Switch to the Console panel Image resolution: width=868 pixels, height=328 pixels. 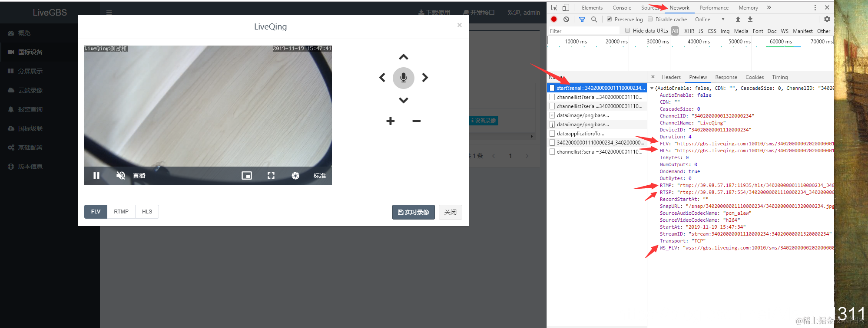click(622, 8)
